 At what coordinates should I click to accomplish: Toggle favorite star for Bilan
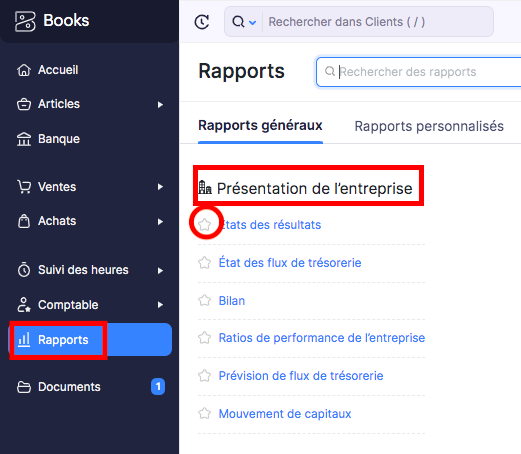[205, 300]
